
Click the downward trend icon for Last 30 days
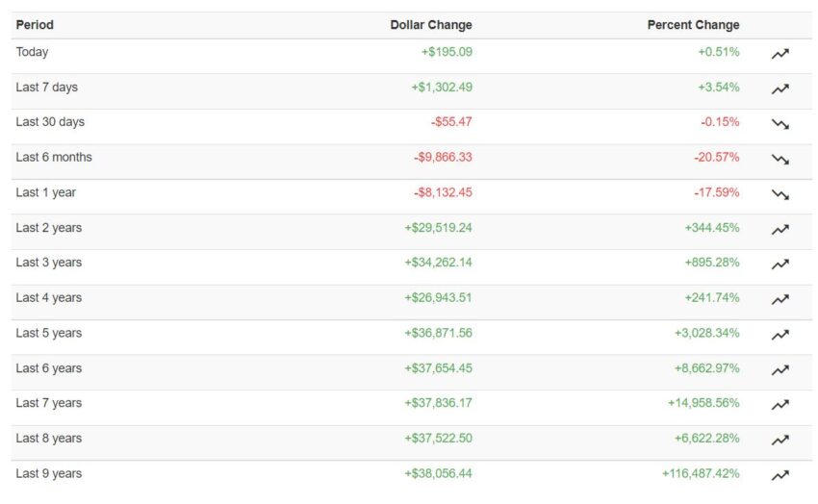tap(780, 124)
